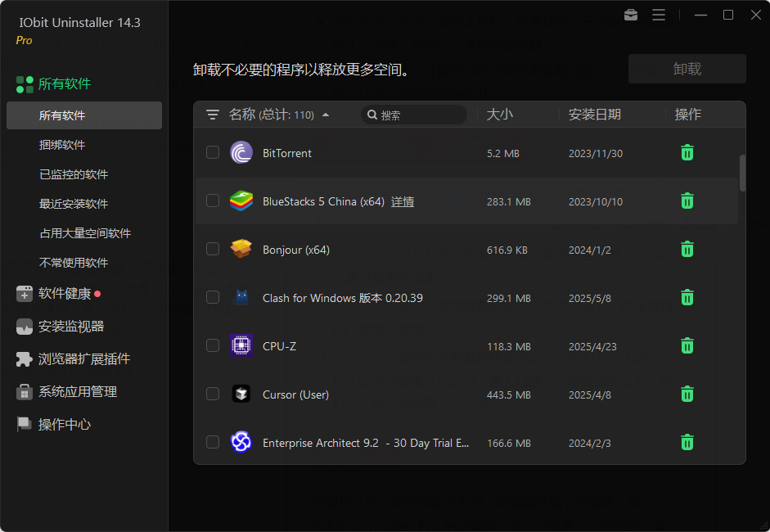Click the Cursor (User) program name
This screenshot has width=770, height=532.
pos(295,395)
